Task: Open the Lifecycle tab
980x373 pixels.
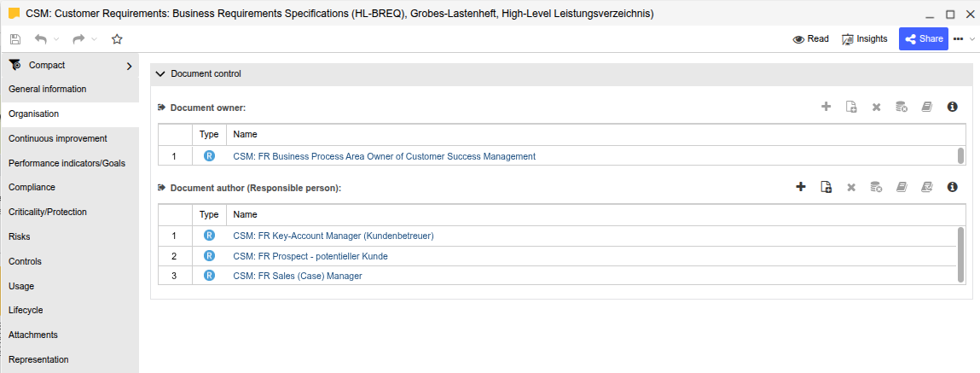Action: click(x=69, y=311)
